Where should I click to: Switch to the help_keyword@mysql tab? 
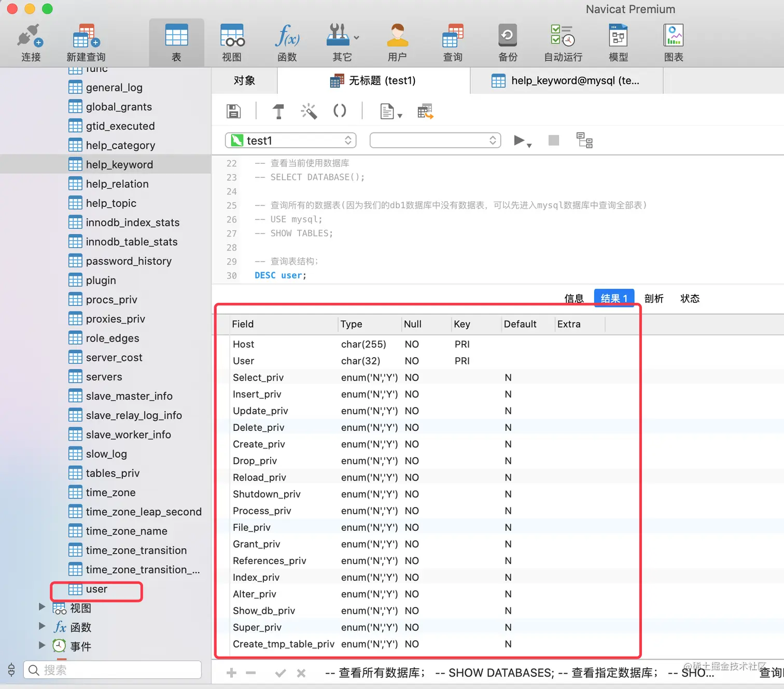click(566, 80)
